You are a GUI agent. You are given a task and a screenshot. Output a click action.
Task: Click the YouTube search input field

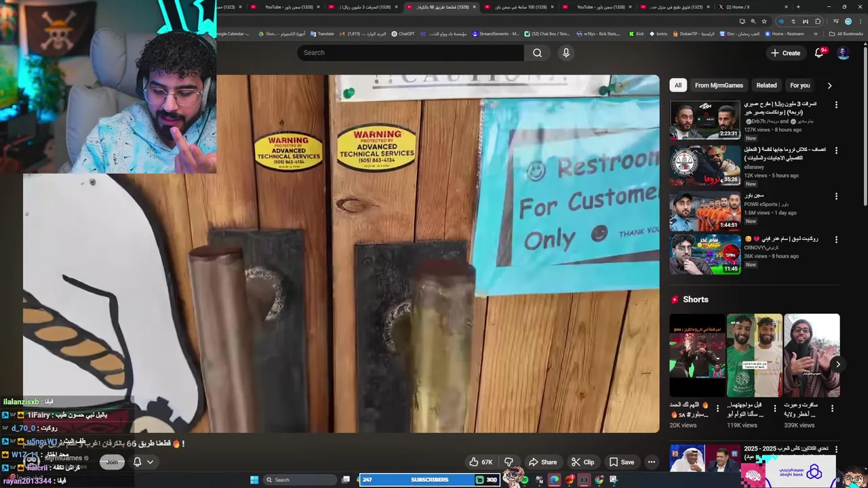click(410, 53)
